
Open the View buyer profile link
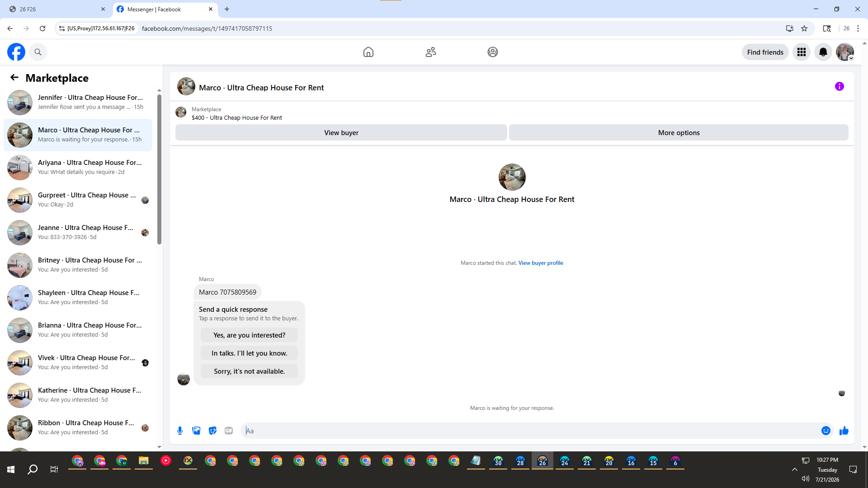click(x=541, y=263)
